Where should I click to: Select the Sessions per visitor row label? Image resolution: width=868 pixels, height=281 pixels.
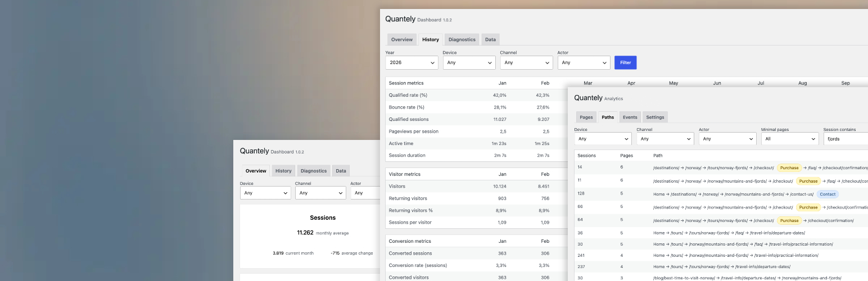410,222
